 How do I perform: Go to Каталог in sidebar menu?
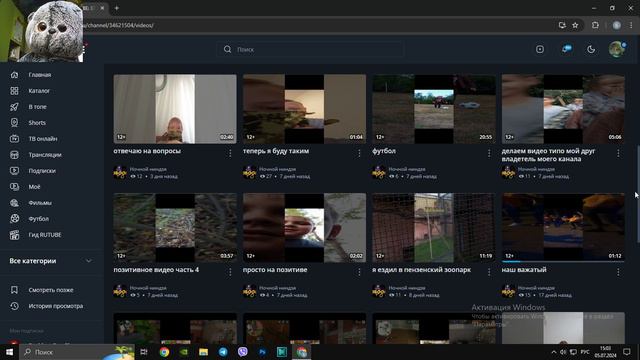(x=39, y=91)
